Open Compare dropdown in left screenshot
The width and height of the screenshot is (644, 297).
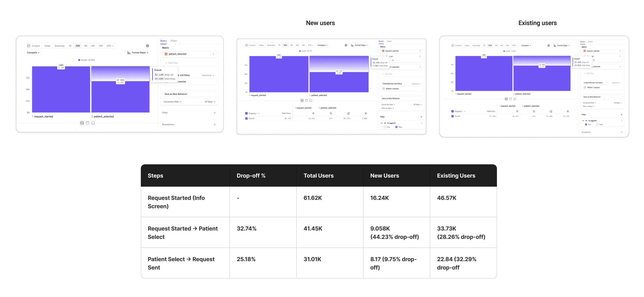pos(33,53)
